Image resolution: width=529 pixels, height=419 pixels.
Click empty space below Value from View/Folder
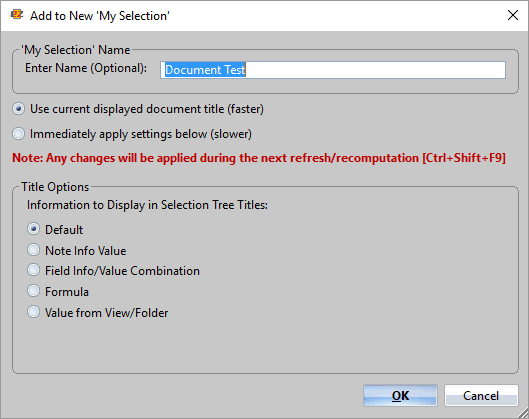[265, 346]
